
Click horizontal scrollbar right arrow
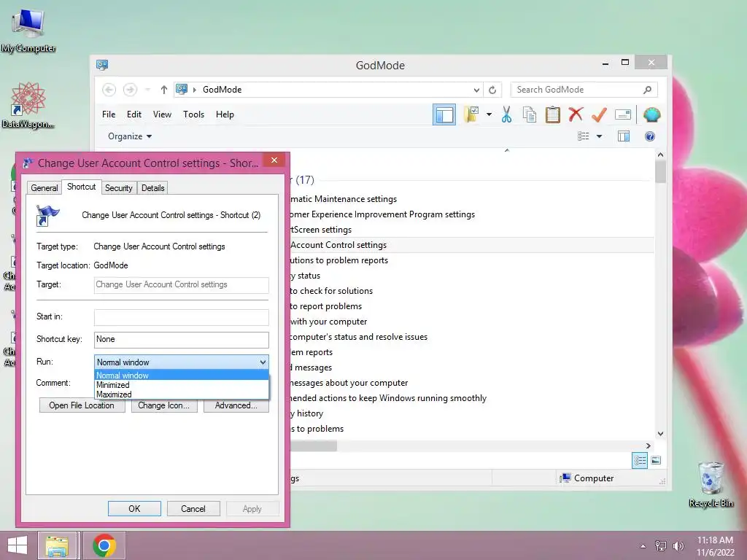pyautogui.click(x=648, y=446)
